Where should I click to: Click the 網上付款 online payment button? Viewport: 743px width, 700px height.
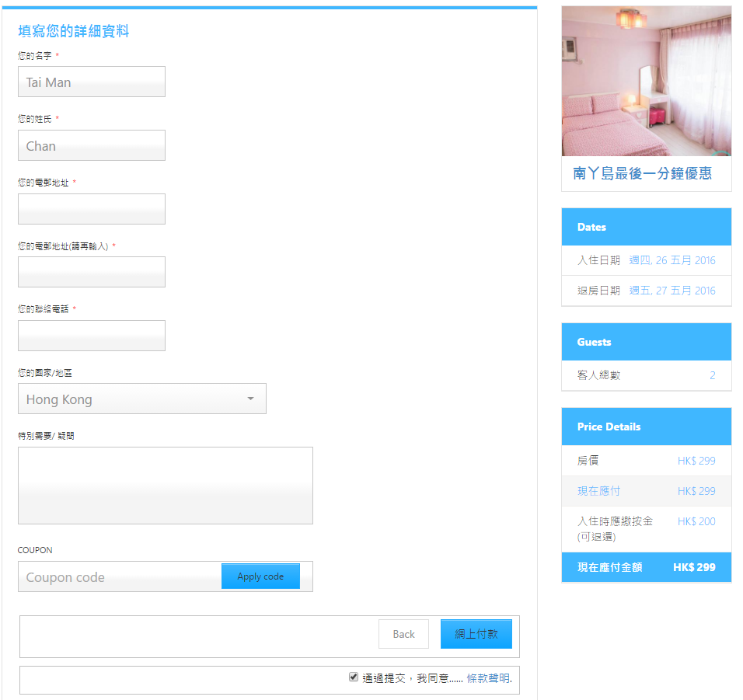pos(476,634)
